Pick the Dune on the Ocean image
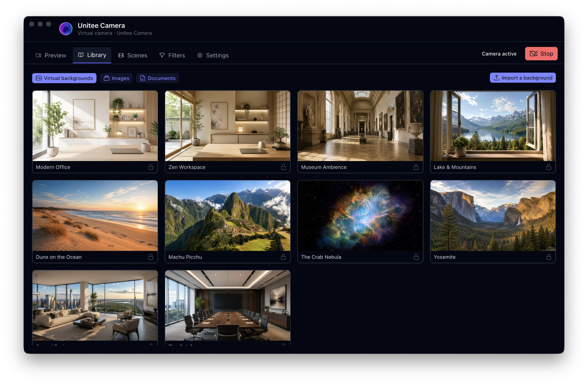 pos(95,216)
